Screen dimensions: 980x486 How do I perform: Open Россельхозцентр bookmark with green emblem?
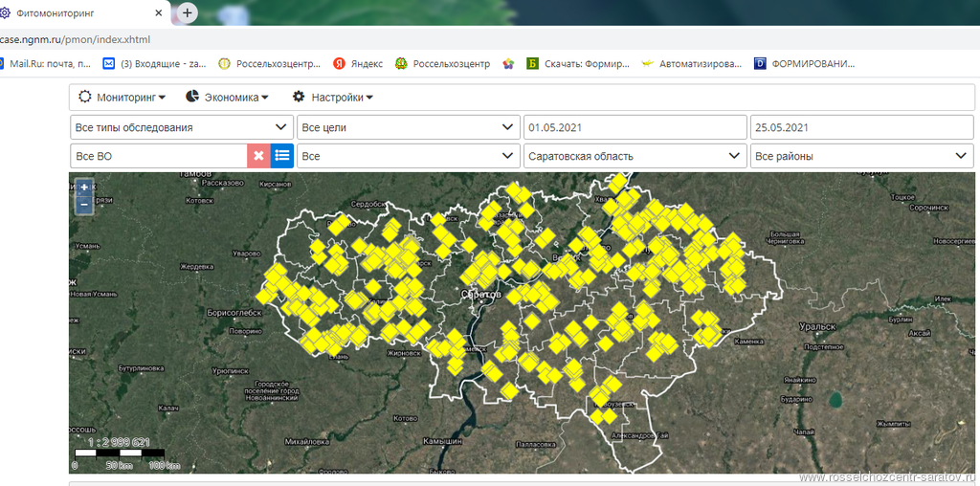click(x=442, y=63)
